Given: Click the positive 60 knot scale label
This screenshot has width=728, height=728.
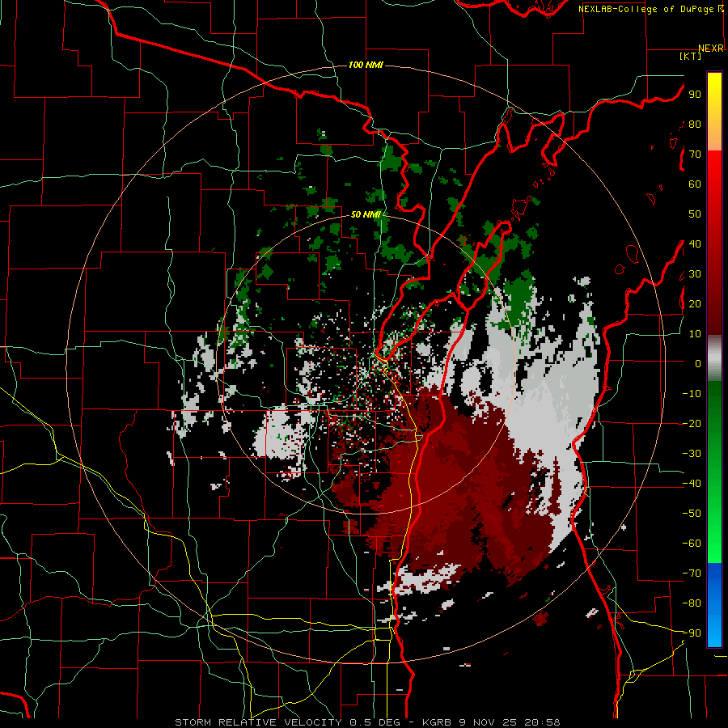Looking at the screenshot, I should coord(695,184).
